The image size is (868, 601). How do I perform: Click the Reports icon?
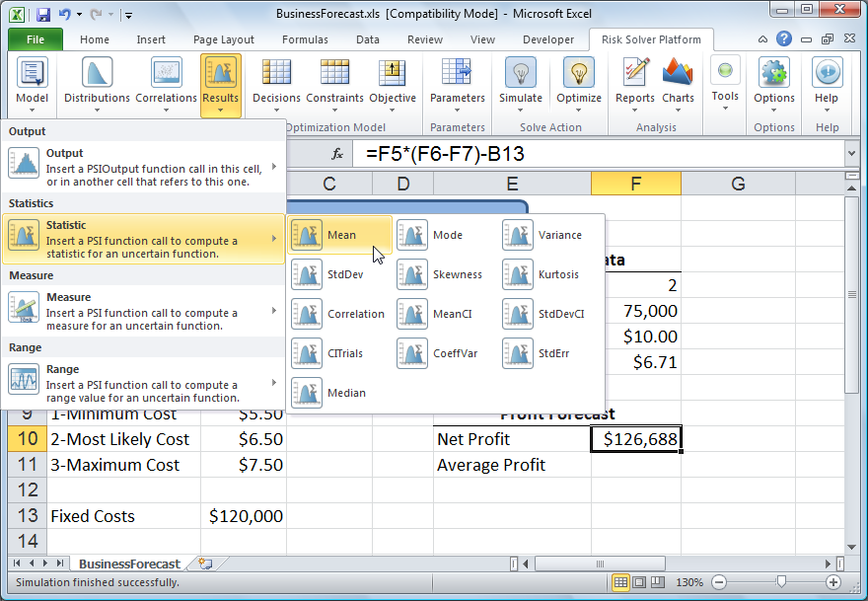click(635, 73)
